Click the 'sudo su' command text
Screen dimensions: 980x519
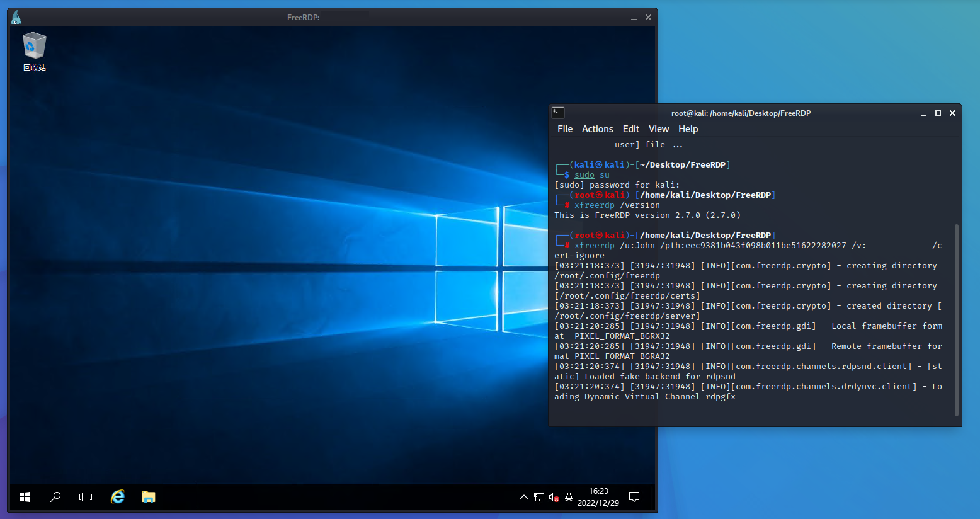tap(592, 175)
